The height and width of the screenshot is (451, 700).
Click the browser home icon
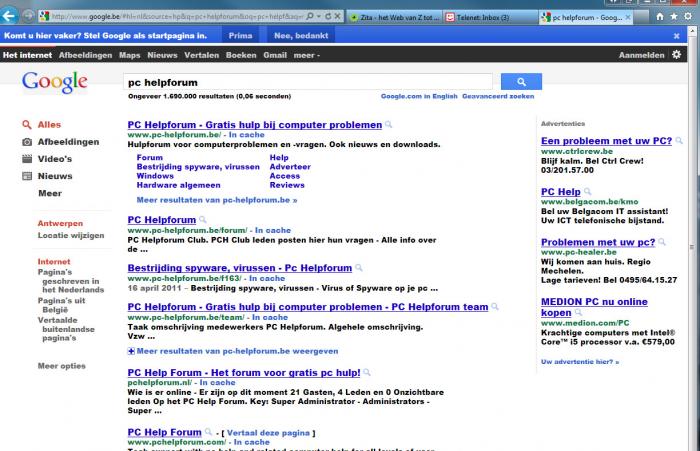pyautogui.click(x=660, y=17)
